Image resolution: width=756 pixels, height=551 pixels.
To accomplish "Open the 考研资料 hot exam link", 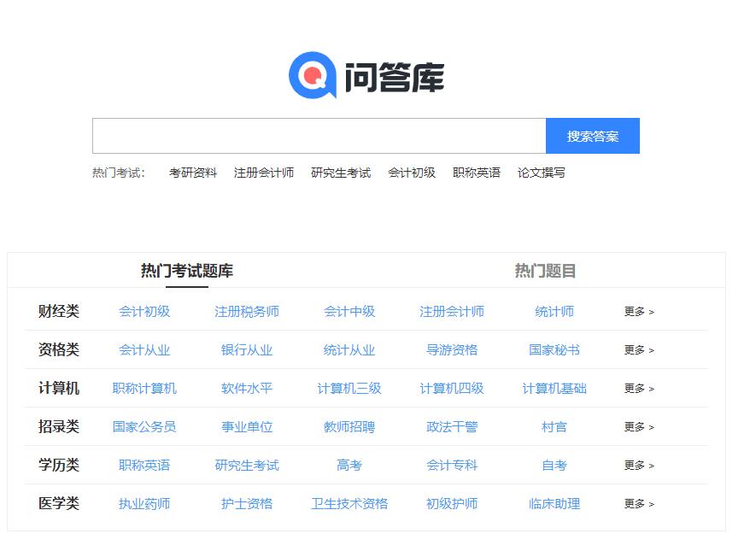I will click(x=193, y=172).
